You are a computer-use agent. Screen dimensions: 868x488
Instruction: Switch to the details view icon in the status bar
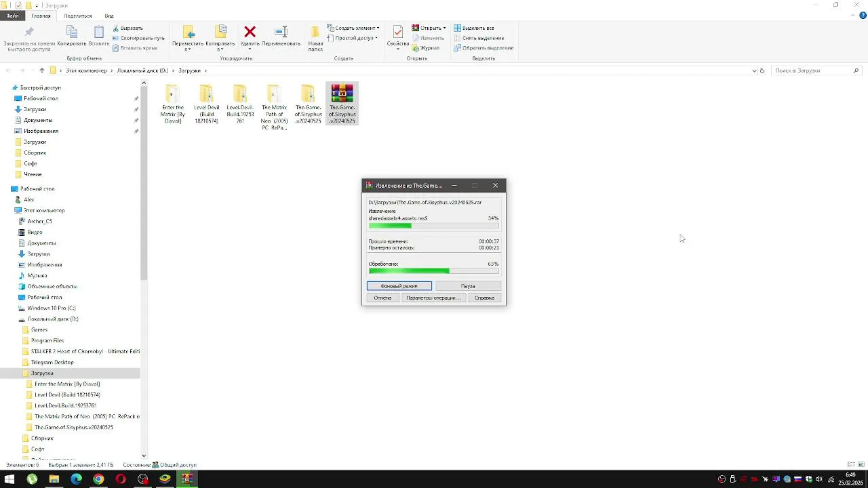(x=851, y=465)
